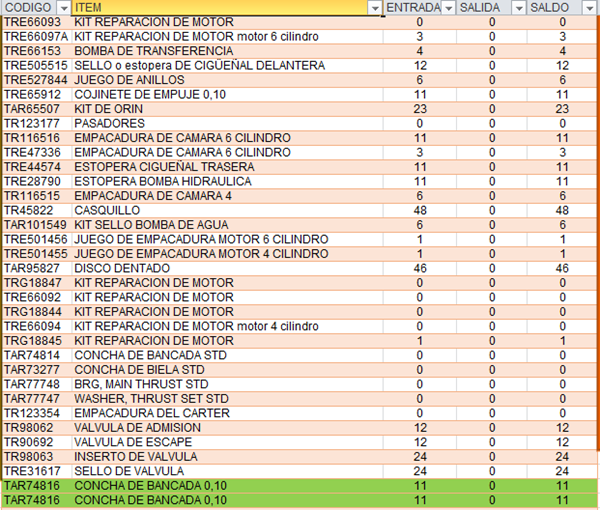This screenshot has height=510, width=600.
Task: Click code cell TRE505515
Action: pos(37,66)
